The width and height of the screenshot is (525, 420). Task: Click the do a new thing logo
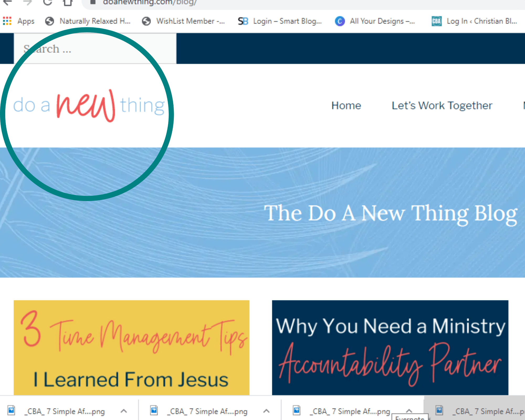click(89, 106)
